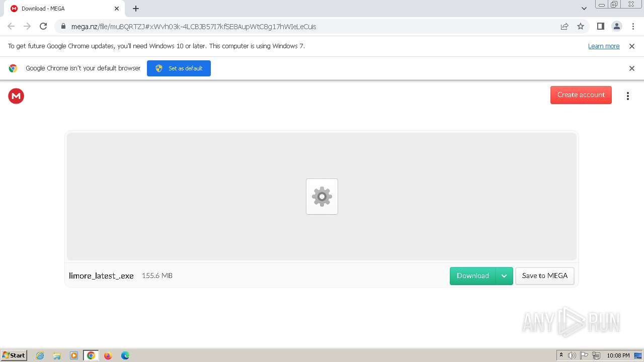This screenshot has height=362, width=644.
Task: Click the green Download button
Action: (473, 276)
